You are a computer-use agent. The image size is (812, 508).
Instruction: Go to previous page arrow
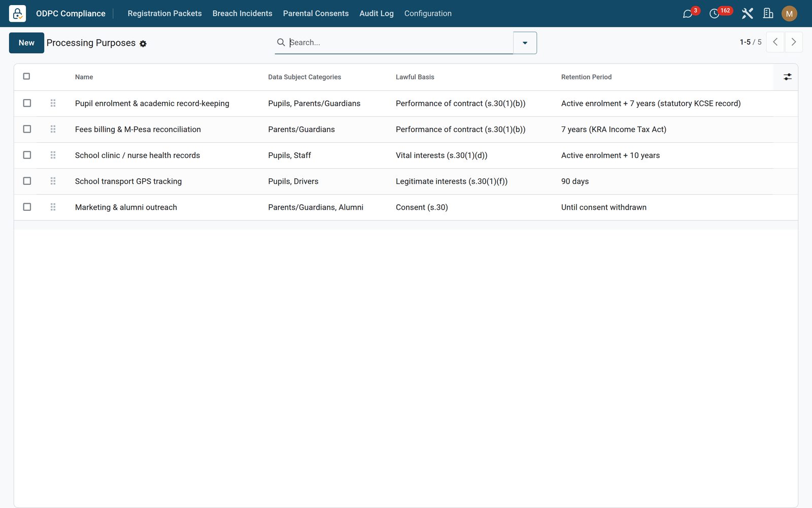775,42
